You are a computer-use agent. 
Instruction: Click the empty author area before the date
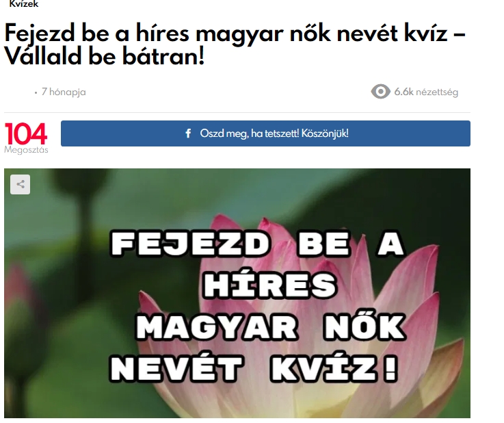tap(18, 92)
